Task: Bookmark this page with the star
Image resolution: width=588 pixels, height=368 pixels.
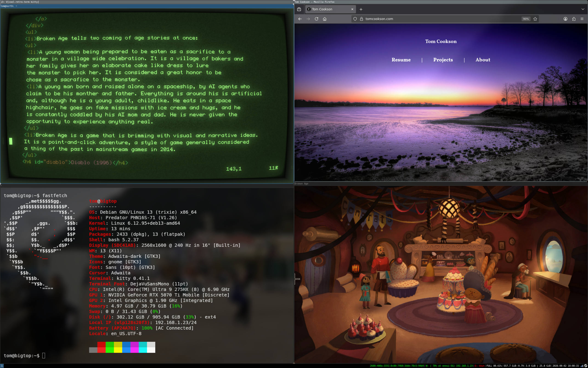Action: (535, 19)
